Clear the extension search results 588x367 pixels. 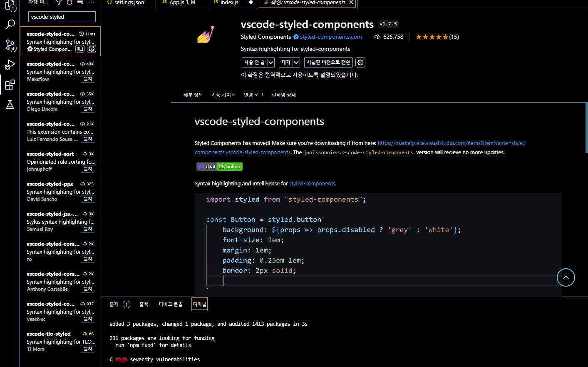pyautogui.click(x=80, y=2)
